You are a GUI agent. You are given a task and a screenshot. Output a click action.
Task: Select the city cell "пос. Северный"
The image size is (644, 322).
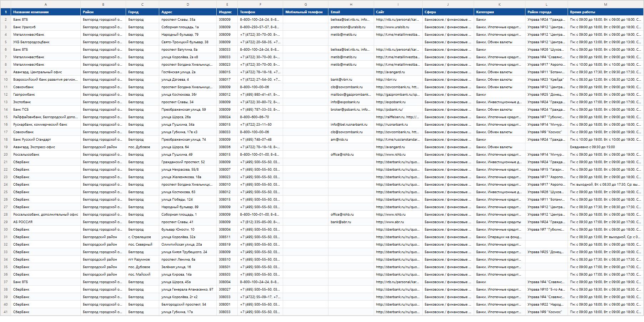[x=142, y=245]
